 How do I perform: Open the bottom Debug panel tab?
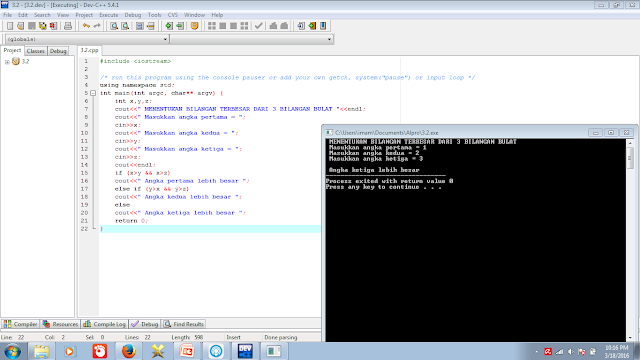tap(144, 324)
